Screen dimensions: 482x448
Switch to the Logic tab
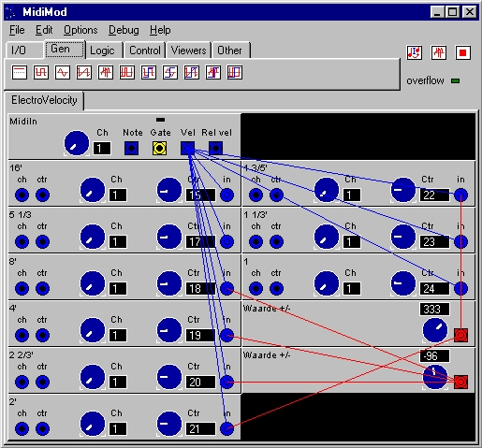(102, 51)
